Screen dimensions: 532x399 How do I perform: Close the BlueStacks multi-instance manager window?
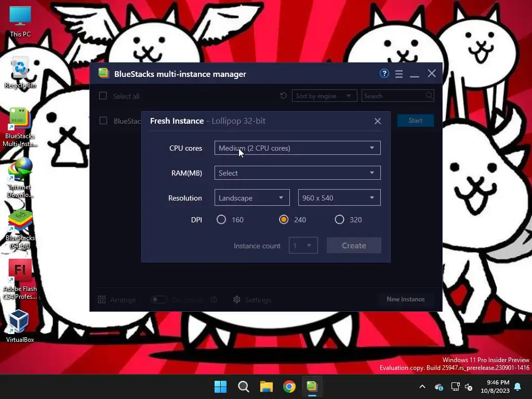[x=432, y=73]
